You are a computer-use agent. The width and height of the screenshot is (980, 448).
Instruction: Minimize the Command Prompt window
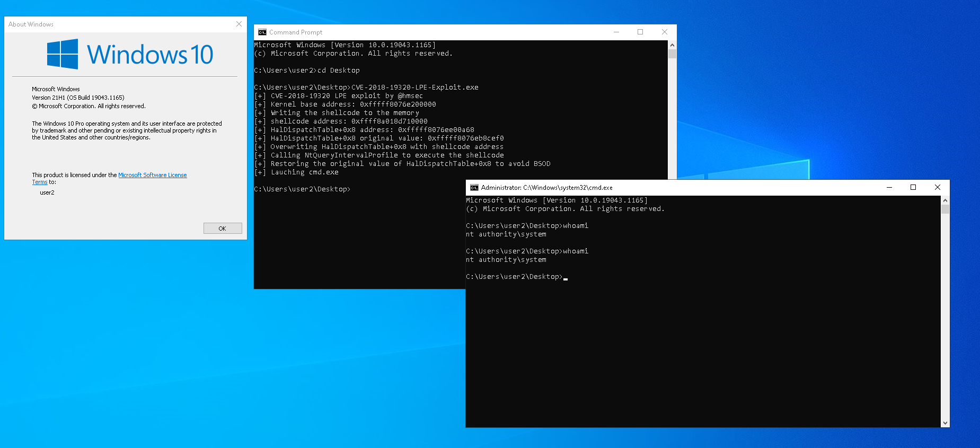point(616,32)
